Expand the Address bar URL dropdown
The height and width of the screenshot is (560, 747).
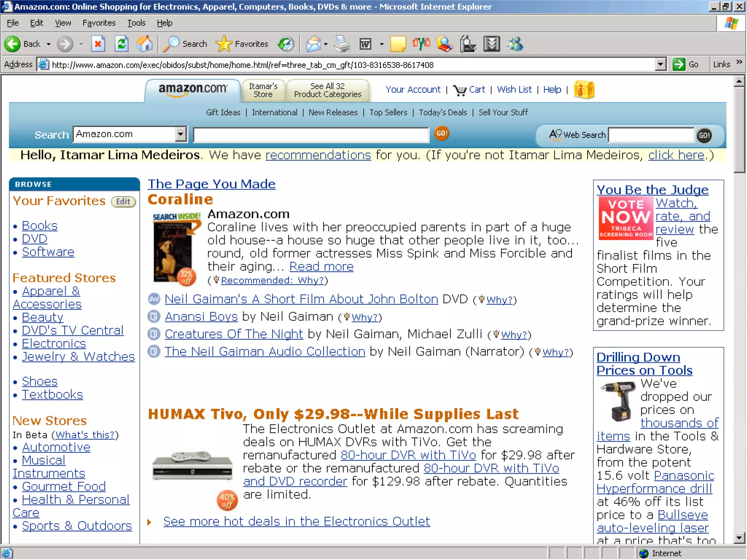661,65
